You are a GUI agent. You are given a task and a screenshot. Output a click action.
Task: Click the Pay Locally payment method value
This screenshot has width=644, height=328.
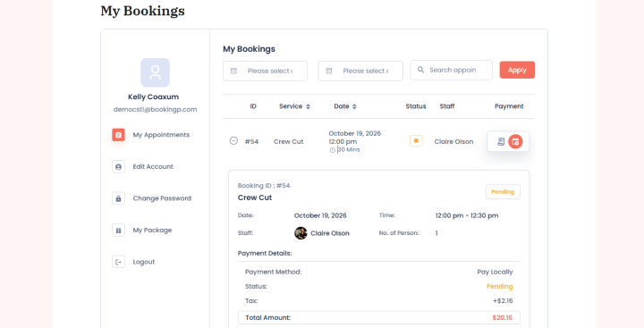495,272
